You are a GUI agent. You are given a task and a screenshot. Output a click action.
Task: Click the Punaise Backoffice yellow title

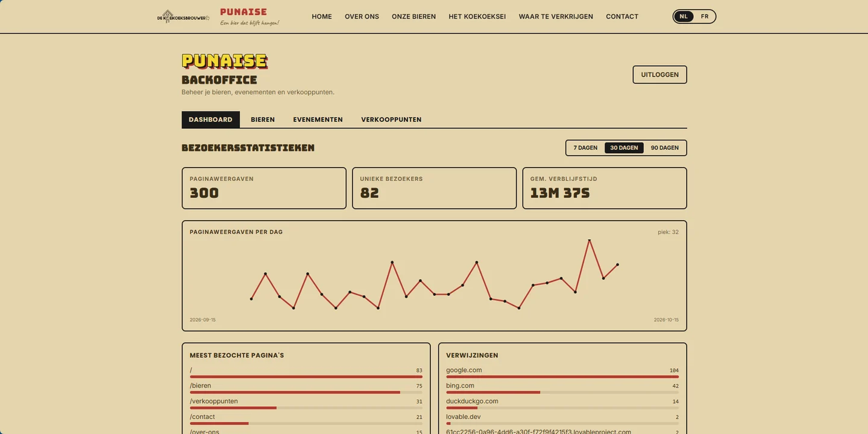224,61
